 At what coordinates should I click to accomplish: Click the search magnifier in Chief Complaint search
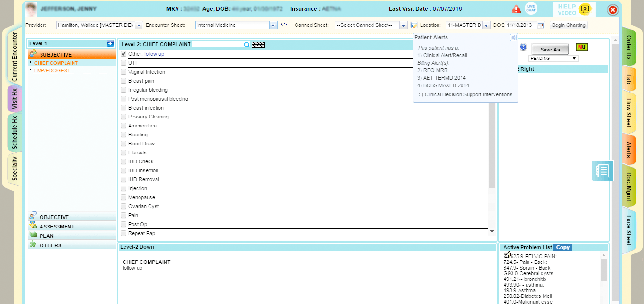(246, 43)
